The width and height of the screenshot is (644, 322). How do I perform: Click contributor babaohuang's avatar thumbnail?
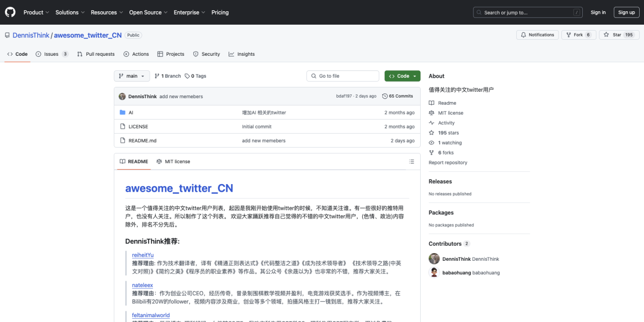(x=434, y=272)
